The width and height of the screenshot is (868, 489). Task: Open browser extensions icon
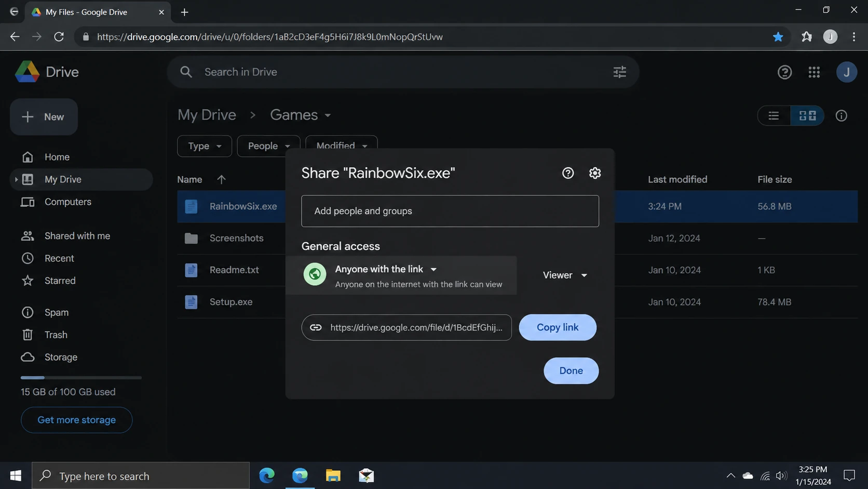[806, 37]
